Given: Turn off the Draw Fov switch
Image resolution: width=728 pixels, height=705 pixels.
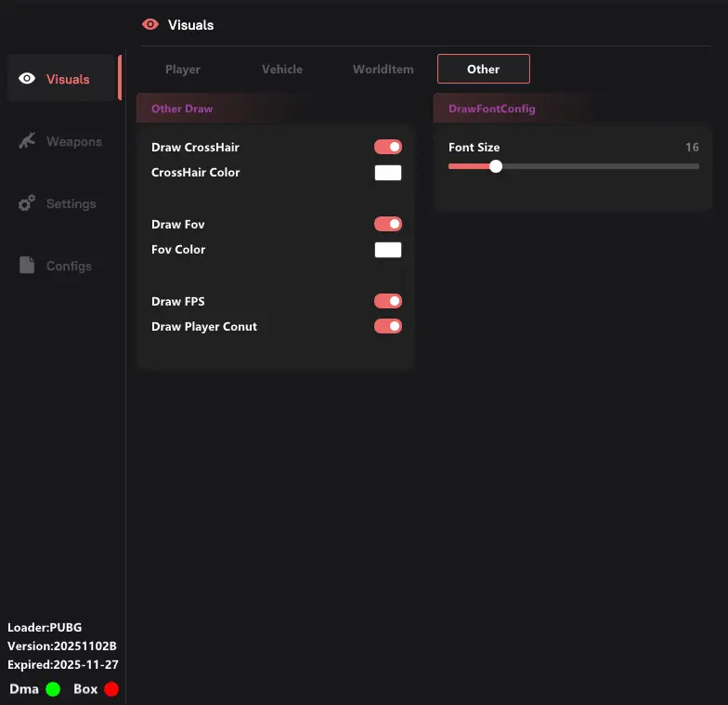Looking at the screenshot, I should coord(388,224).
